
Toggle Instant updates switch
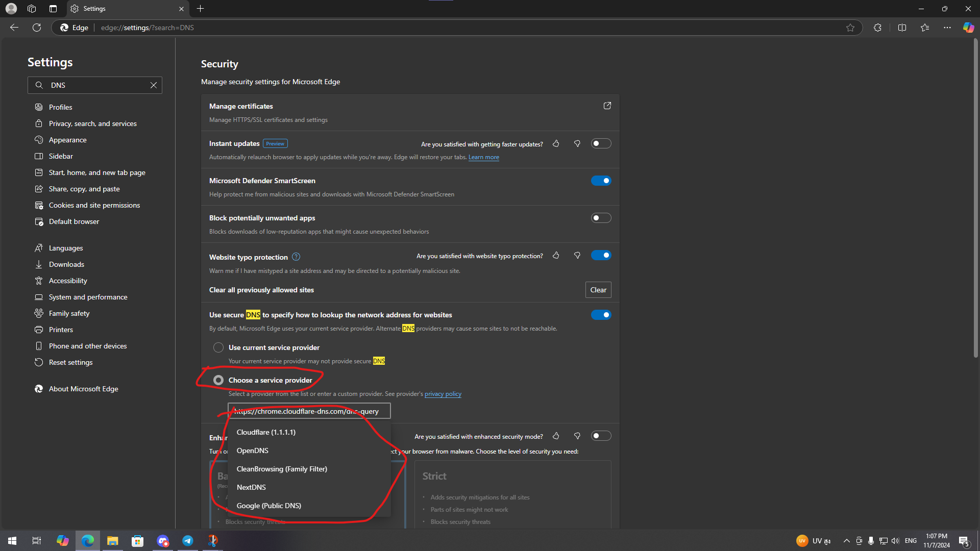(601, 144)
